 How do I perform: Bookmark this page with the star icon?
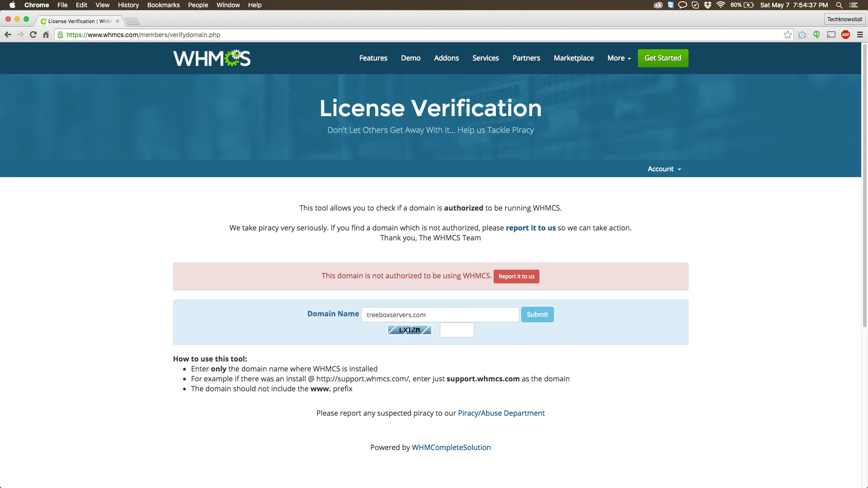click(788, 35)
